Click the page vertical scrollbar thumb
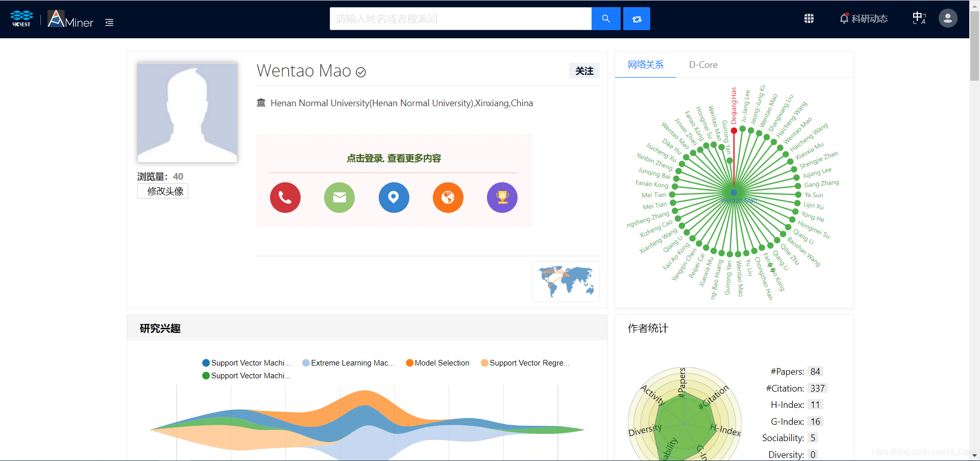 (x=974, y=46)
